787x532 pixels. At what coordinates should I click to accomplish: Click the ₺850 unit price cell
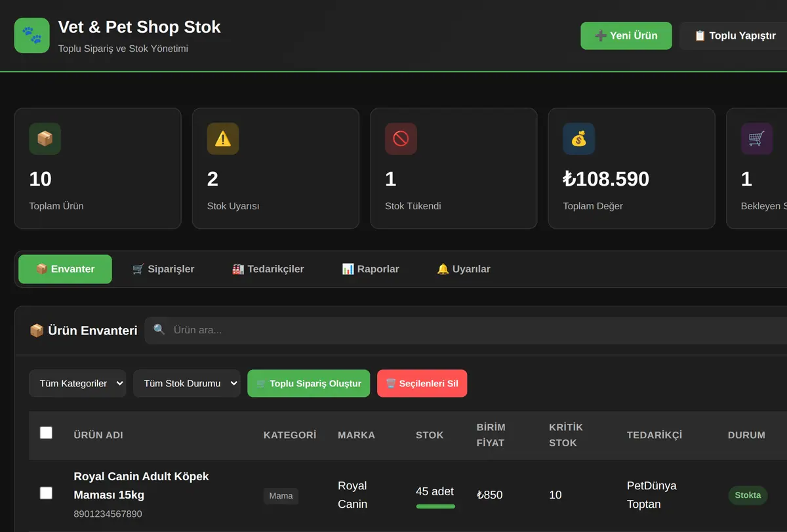click(x=489, y=495)
